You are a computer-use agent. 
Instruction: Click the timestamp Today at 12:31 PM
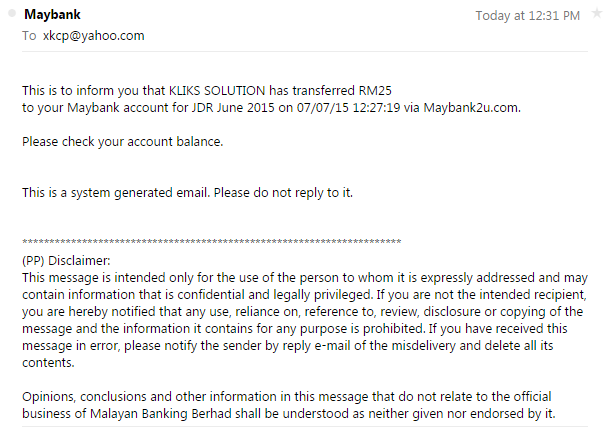(528, 16)
